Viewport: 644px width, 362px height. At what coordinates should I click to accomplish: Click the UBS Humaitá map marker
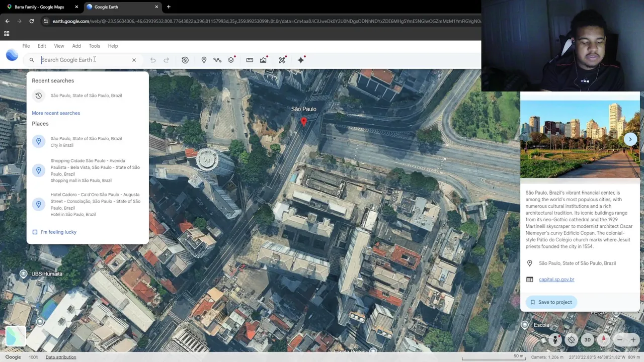coord(23,274)
